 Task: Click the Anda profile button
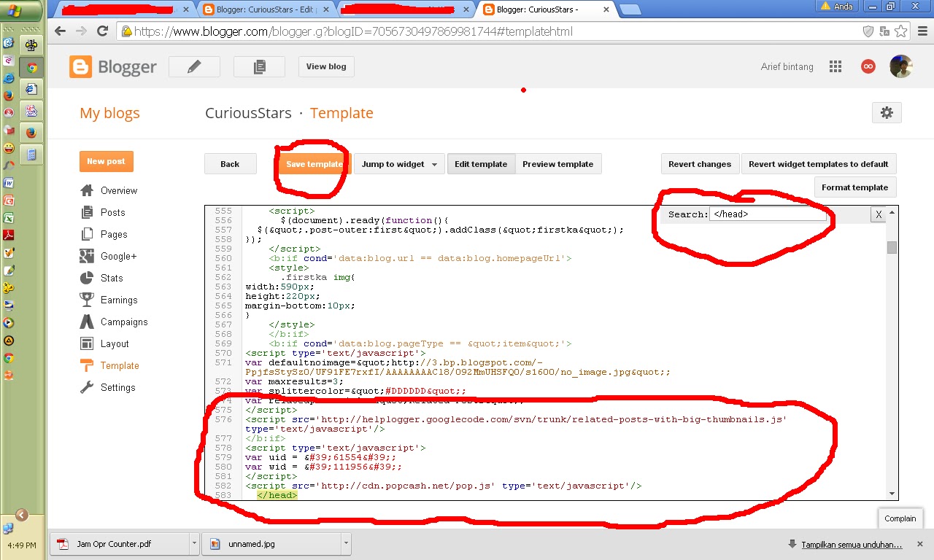coord(837,6)
